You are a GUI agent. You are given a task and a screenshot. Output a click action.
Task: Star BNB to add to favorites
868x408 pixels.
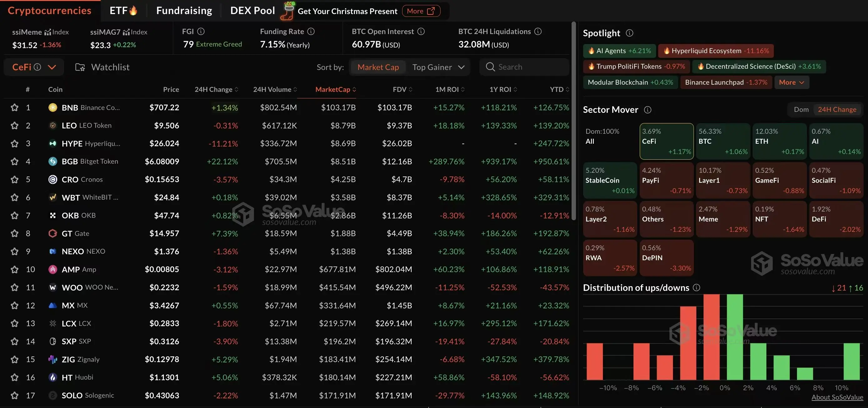[14, 107]
